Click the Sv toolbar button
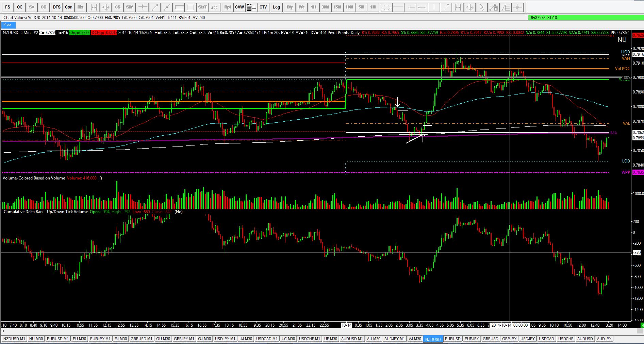Viewport: 644px width, 344px height. pyautogui.click(x=32, y=7)
